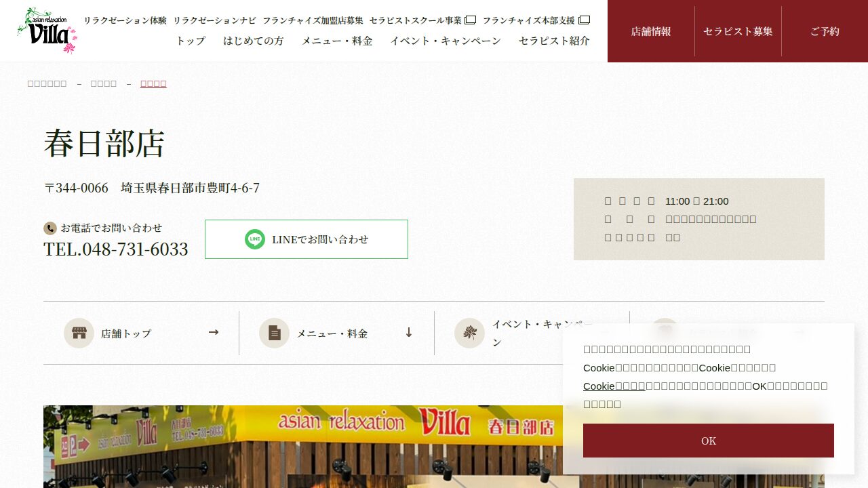This screenshot has width=868, height=488.
Task: Click the external window icon beside フランチャイズ本部支援
Action: click(584, 20)
